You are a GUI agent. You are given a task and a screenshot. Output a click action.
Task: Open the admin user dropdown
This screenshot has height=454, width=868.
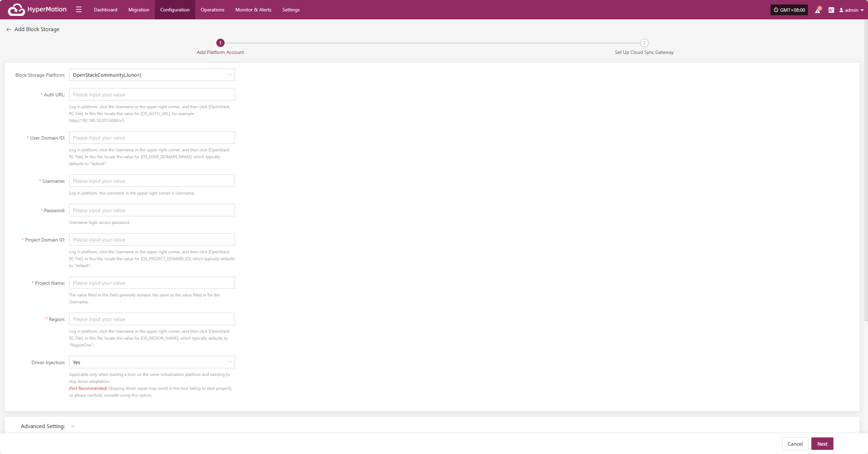click(x=851, y=10)
